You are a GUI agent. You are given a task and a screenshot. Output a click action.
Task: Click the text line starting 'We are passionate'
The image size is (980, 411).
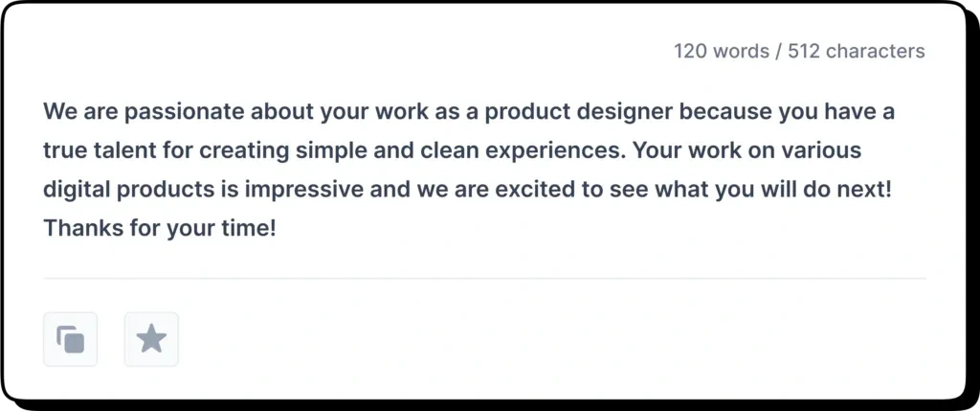coord(469,111)
